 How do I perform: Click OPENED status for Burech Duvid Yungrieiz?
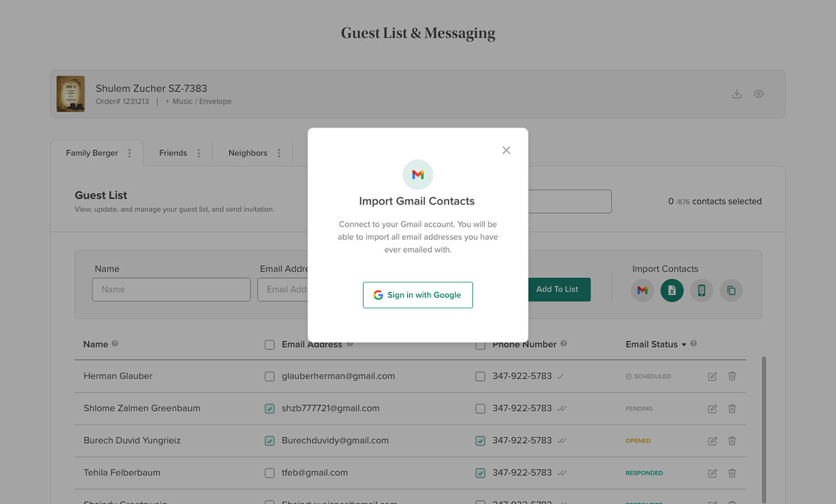638,441
